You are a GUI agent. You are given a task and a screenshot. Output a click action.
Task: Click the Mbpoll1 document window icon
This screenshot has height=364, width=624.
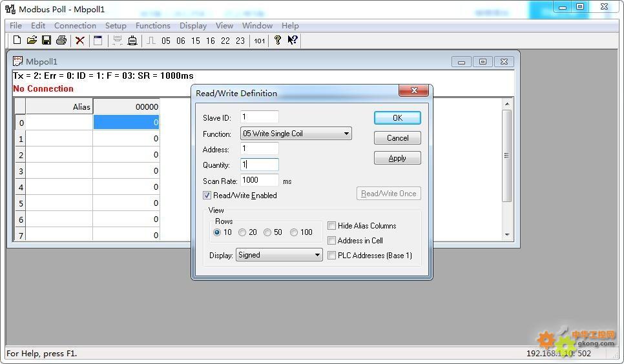click(17, 61)
